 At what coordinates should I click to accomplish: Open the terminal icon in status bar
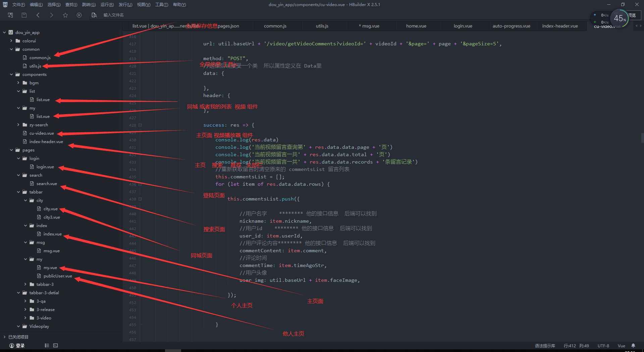(x=56, y=345)
